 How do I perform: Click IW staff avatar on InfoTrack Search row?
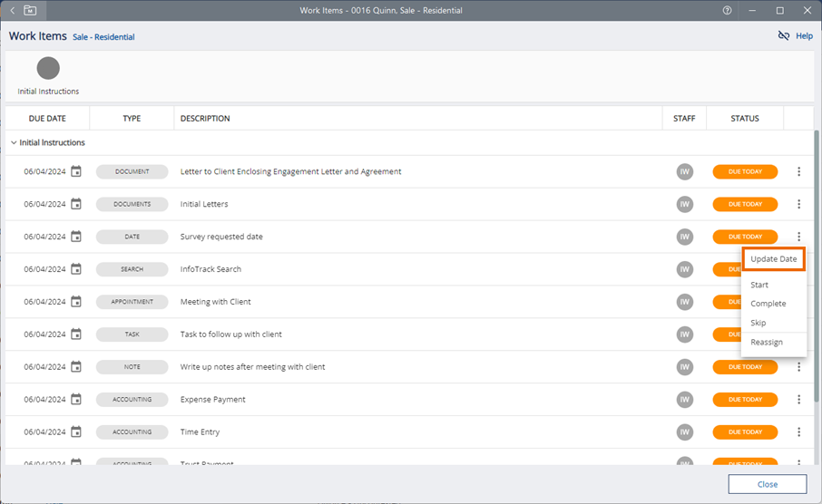click(684, 269)
